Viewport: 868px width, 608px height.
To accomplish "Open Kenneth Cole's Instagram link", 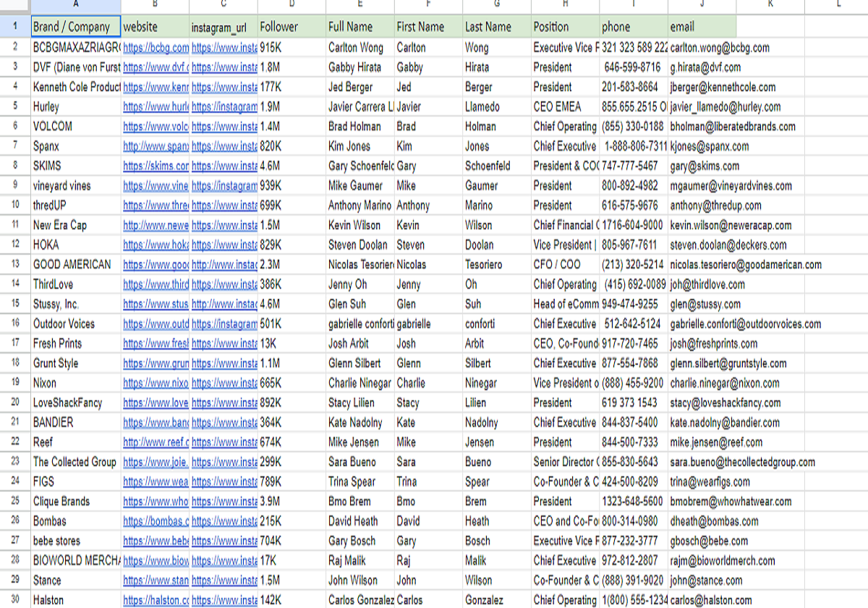I will click(x=224, y=87).
